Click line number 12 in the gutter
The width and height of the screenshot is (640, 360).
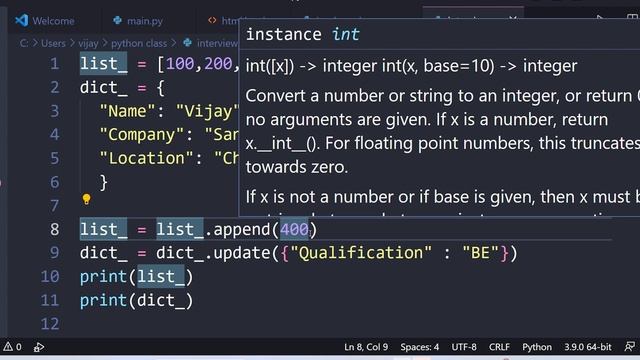pyautogui.click(x=50, y=324)
